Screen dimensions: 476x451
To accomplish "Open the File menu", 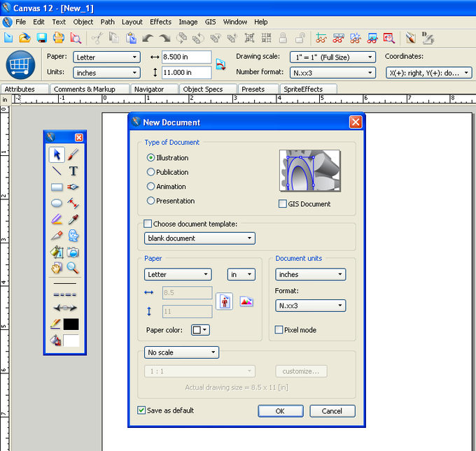I will pos(20,22).
